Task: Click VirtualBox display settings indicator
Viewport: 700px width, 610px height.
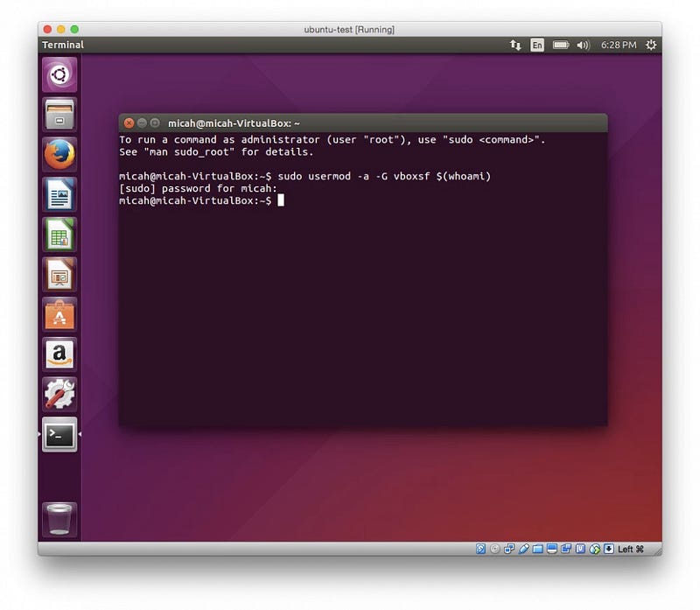Action: click(552, 549)
